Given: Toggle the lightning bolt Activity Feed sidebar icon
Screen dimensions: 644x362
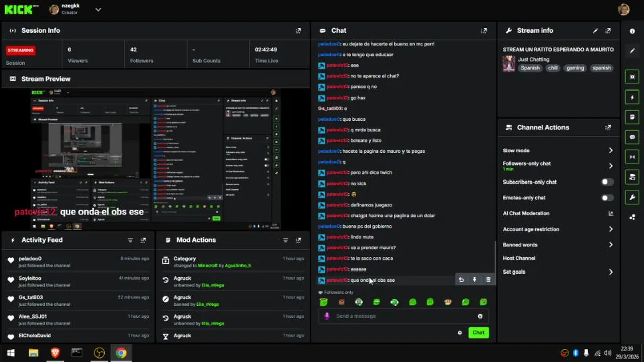Looking at the screenshot, I should point(632,97).
